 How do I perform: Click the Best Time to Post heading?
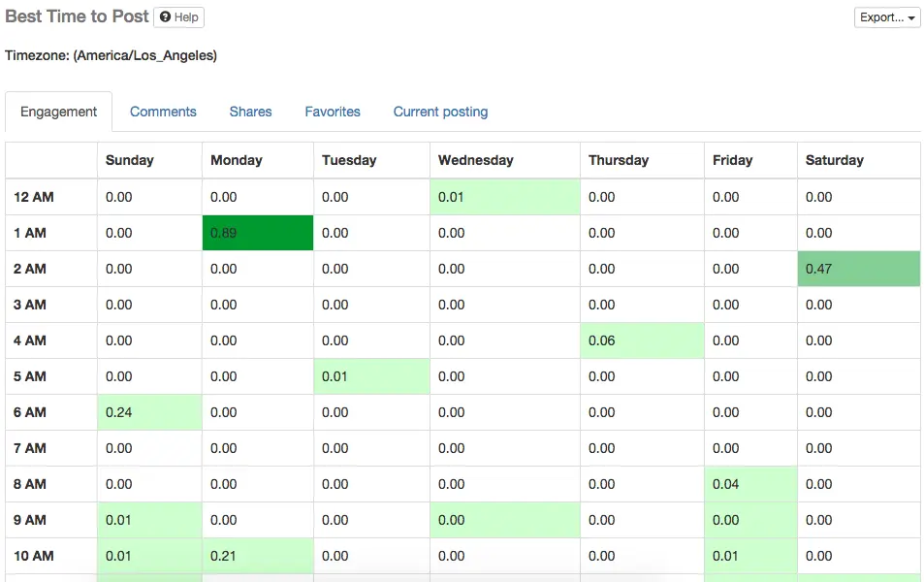pos(78,16)
